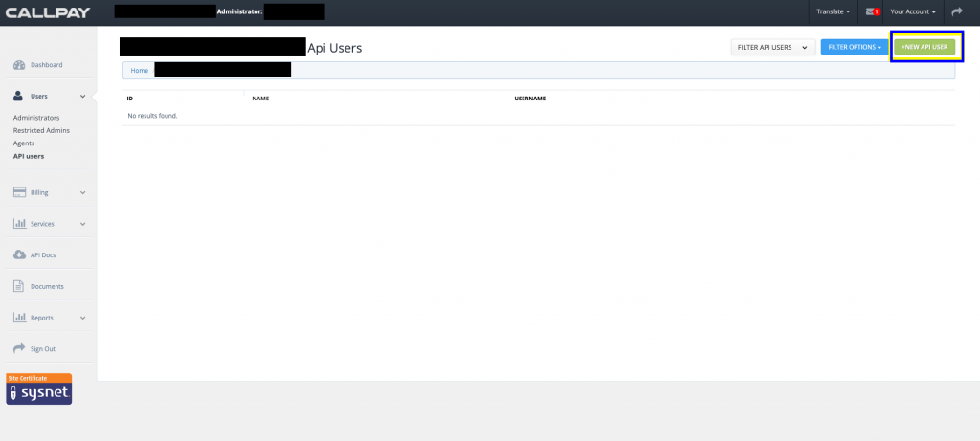
Task: Collapse the Users menu chevron
Action: [82, 97]
